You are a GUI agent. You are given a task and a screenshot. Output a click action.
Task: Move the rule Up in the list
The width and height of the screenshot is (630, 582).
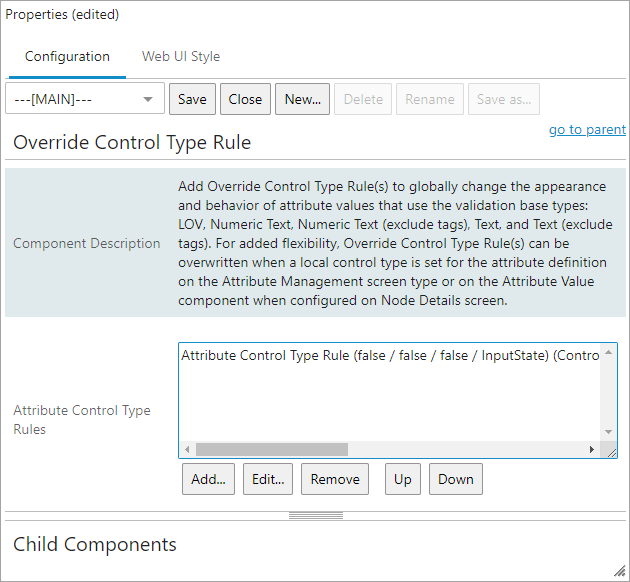403,479
